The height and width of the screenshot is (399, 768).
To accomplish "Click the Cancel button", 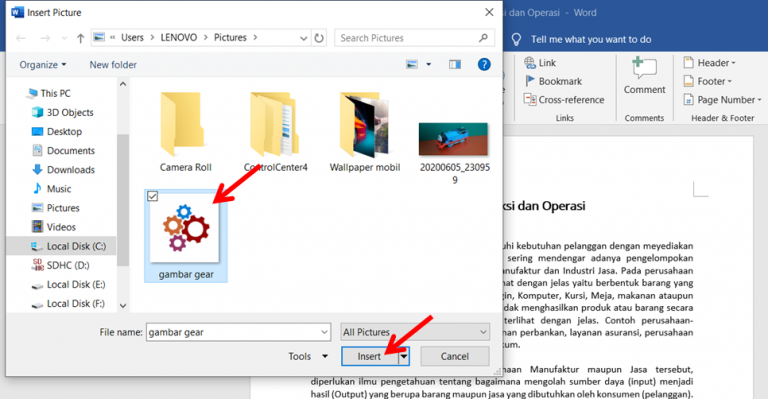I will (x=455, y=356).
